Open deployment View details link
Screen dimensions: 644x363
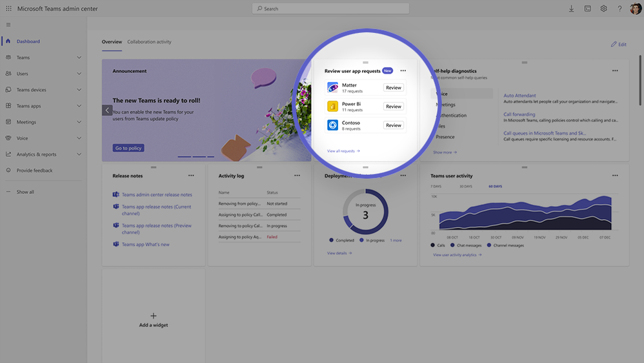tap(339, 253)
